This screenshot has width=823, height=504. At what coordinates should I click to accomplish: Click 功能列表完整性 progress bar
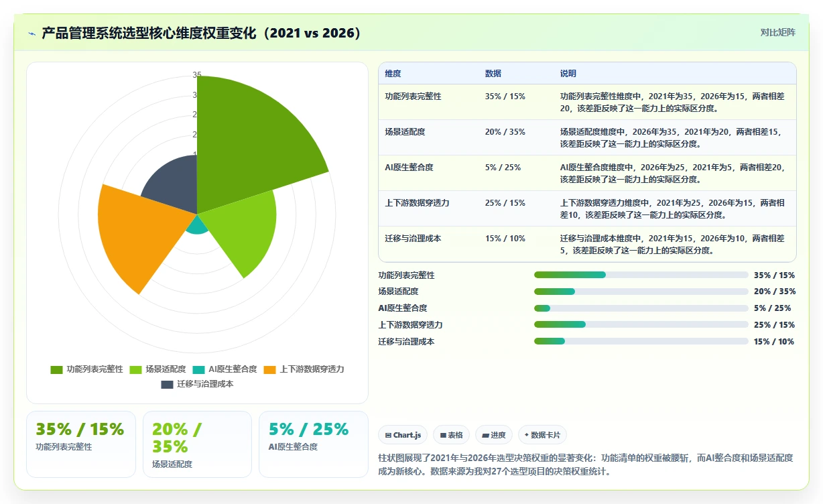(641, 275)
